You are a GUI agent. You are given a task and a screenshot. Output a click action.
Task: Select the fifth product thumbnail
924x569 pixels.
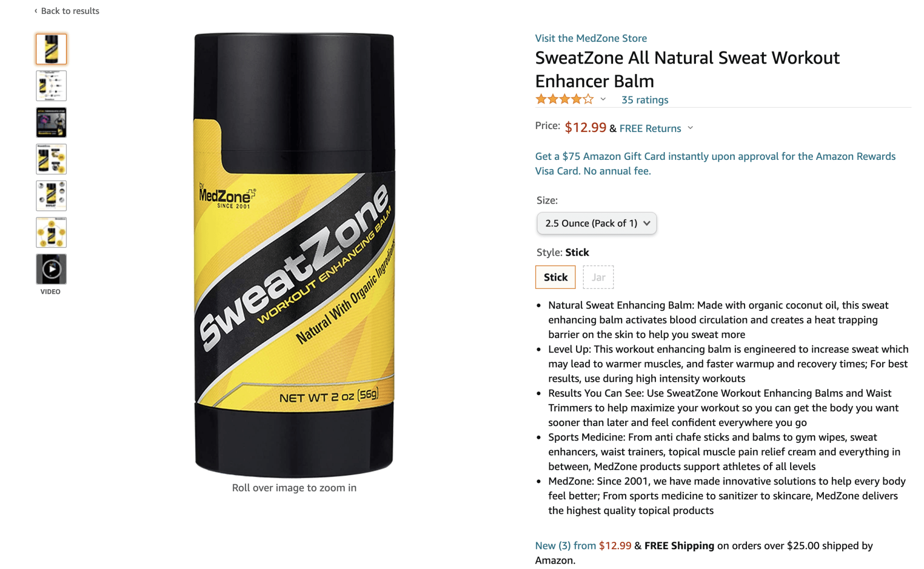coord(51,195)
